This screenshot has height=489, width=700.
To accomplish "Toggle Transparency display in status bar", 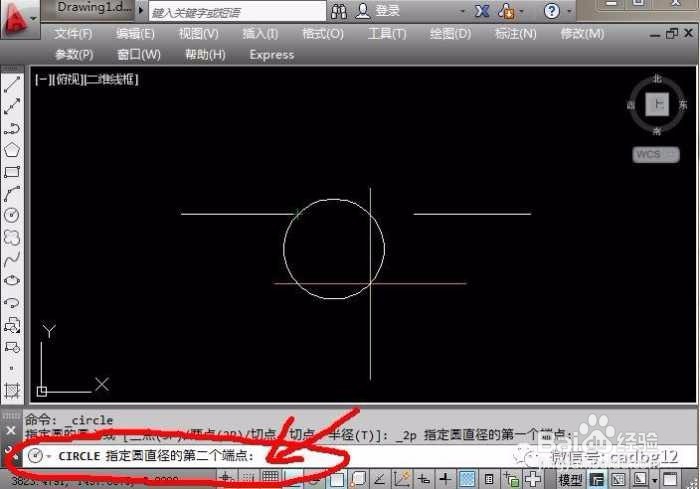I will pos(467,480).
